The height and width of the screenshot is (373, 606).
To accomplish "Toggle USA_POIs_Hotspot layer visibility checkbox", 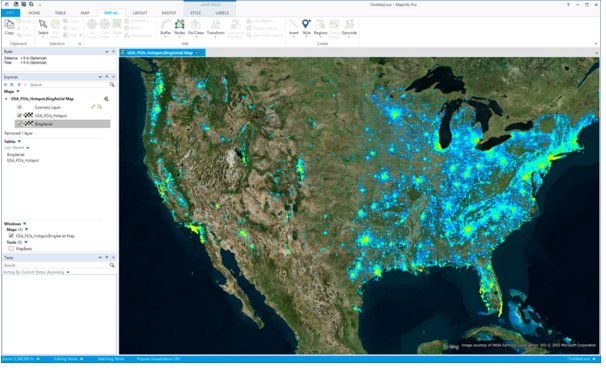I will [19, 115].
